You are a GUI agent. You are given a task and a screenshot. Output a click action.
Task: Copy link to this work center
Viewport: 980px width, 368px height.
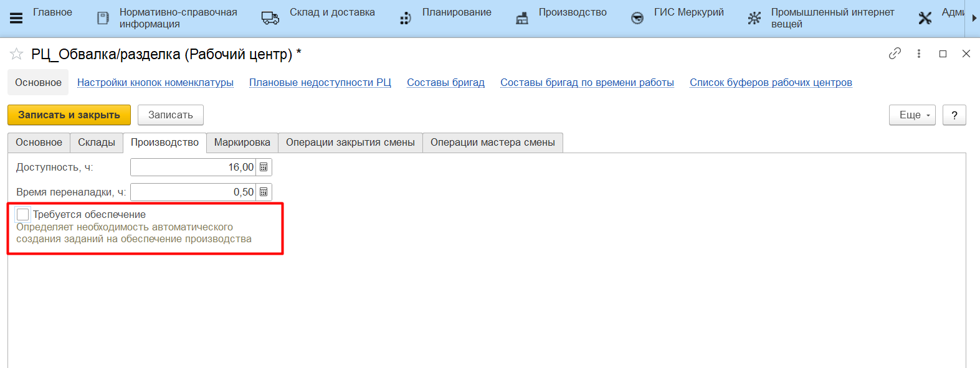point(895,54)
